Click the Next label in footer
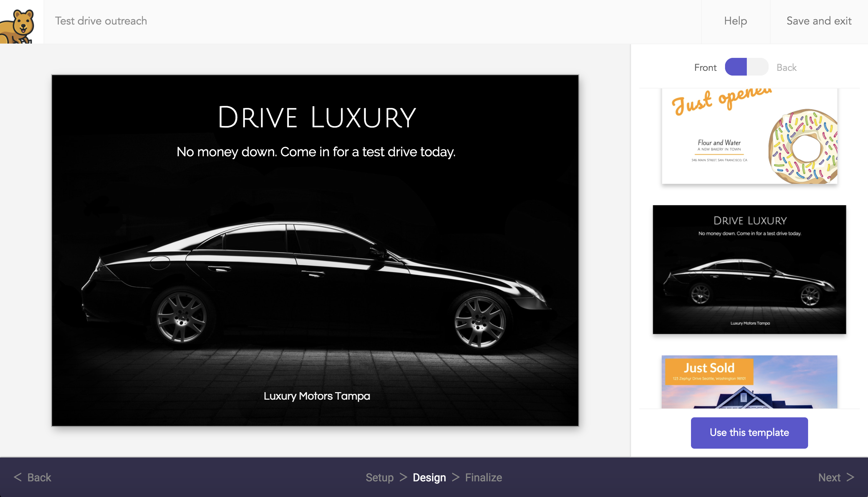The width and height of the screenshot is (868, 497). [x=829, y=477]
